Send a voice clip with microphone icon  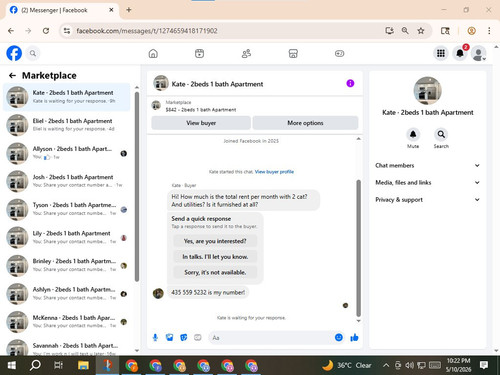point(155,338)
